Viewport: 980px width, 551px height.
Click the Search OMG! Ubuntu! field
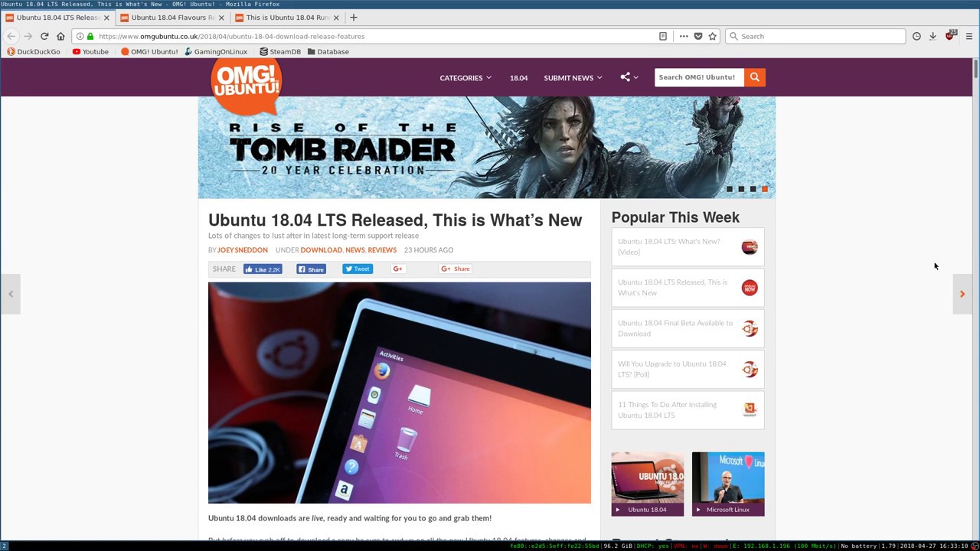698,77
